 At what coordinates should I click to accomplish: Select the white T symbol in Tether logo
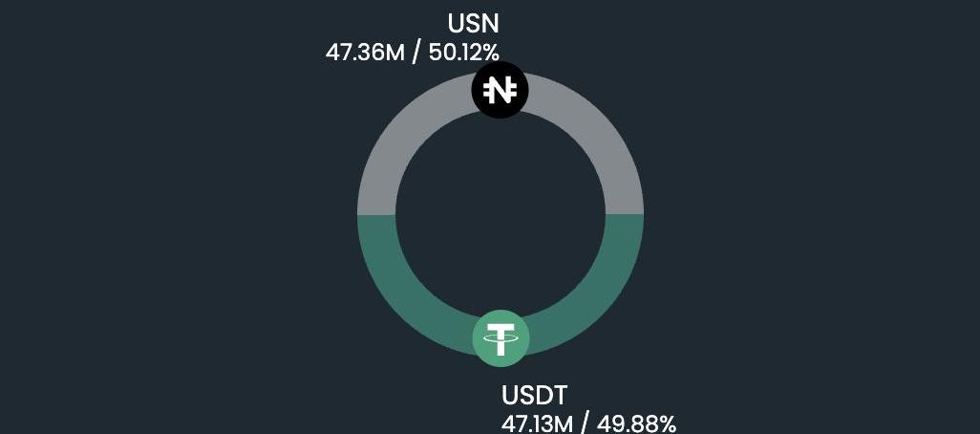(x=501, y=336)
